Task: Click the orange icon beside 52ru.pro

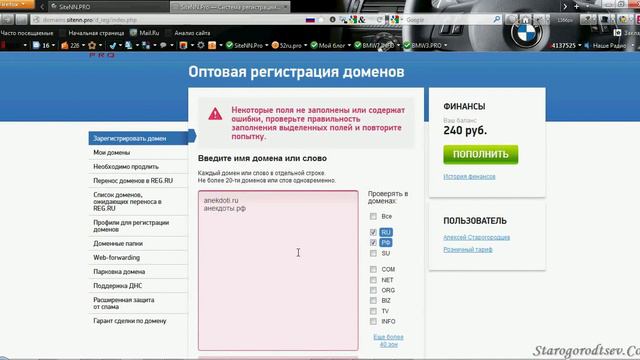Action: (275, 45)
